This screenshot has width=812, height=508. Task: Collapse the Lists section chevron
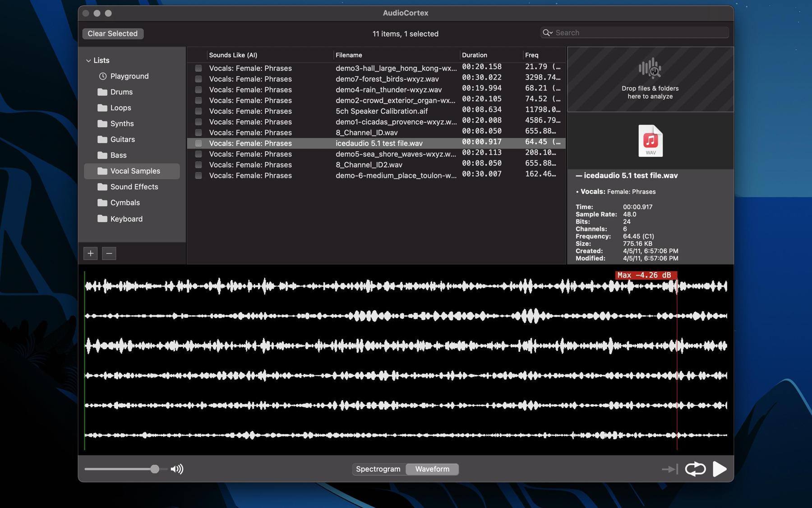click(x=88, y=61)
